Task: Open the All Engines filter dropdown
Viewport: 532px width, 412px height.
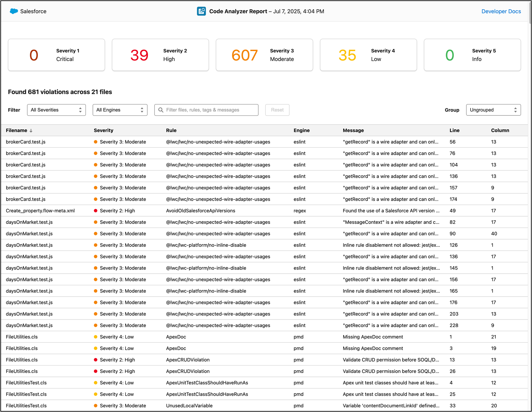Action: point(120,110)
